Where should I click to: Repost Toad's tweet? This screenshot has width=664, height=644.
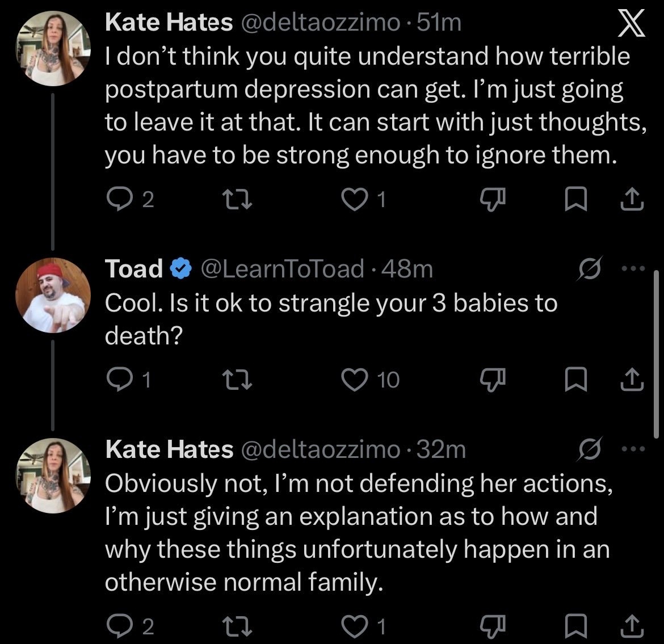click(238, 380)
